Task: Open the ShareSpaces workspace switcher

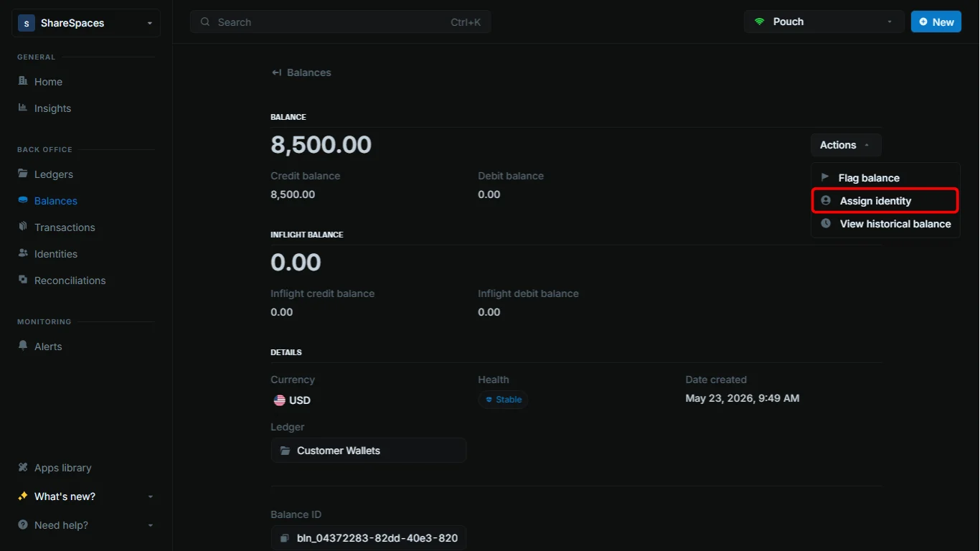Action: pos(86,23)
